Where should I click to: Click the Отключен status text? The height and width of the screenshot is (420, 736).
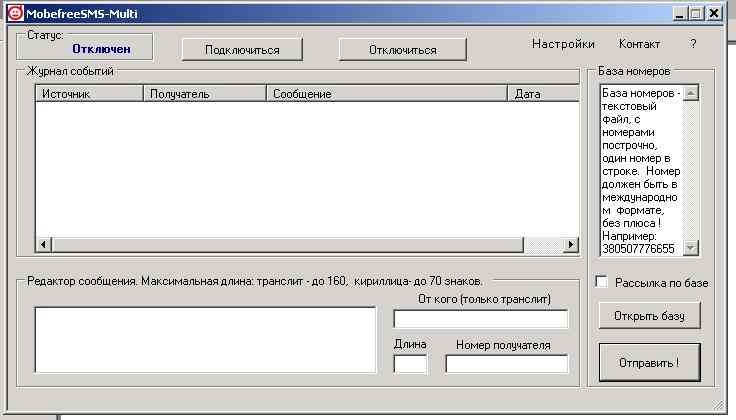pyautogui.click(x=101, y=49)
